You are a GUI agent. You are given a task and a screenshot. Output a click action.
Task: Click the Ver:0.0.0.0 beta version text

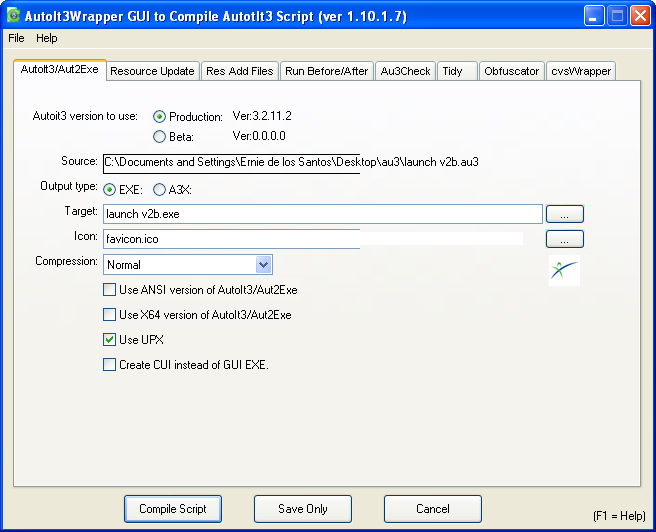[x=259, y=136]
